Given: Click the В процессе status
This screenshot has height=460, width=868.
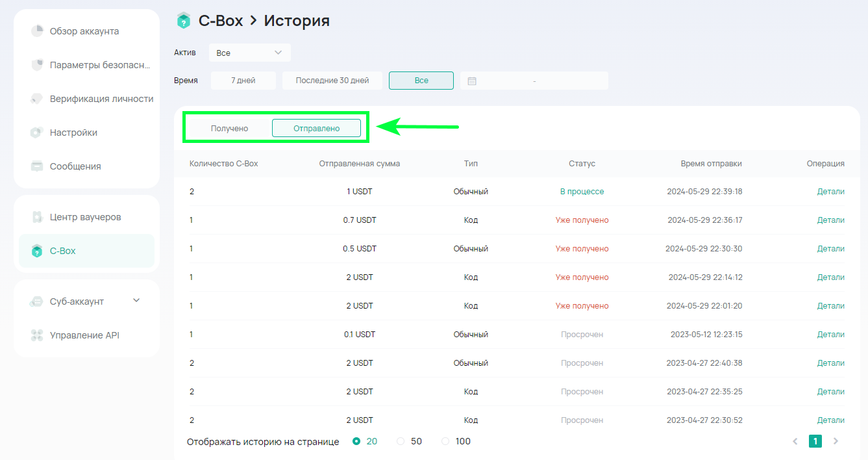Looking at the screenshot, I should pos(582,192).
